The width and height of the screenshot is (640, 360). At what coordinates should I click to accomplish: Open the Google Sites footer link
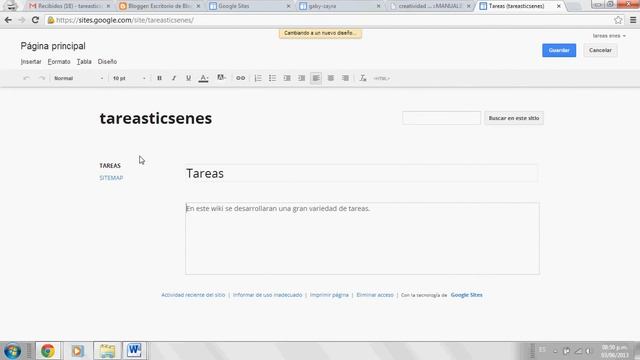(467, 295)
